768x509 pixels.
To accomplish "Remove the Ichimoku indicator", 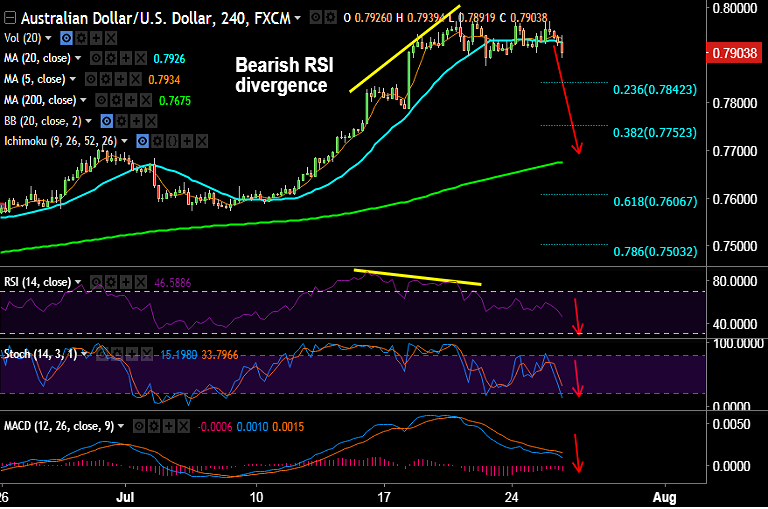I will [202, 142].
